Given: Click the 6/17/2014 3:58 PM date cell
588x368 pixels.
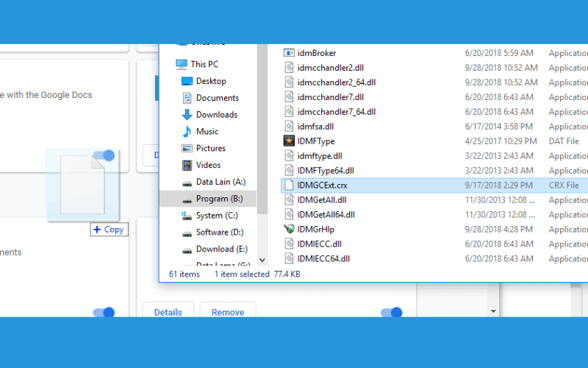Looking at the screenshot, I should click(x=499, y=127).
